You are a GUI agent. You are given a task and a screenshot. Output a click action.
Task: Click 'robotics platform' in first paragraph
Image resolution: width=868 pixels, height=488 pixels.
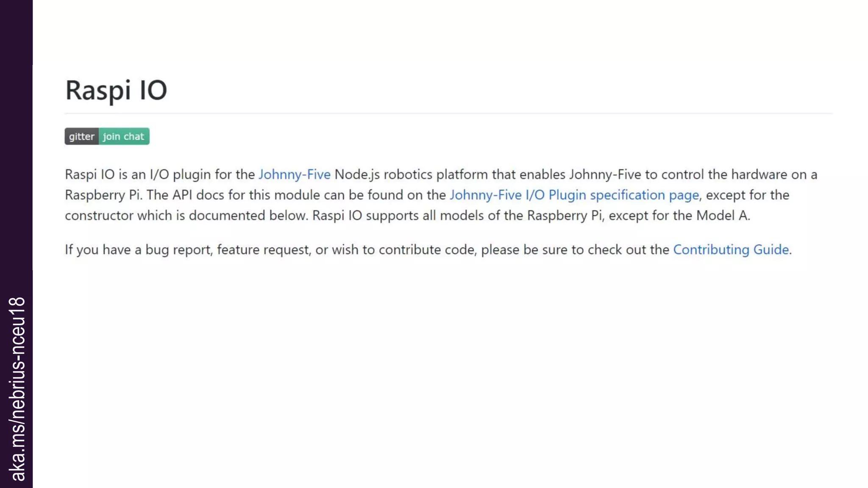click(435, 175)
